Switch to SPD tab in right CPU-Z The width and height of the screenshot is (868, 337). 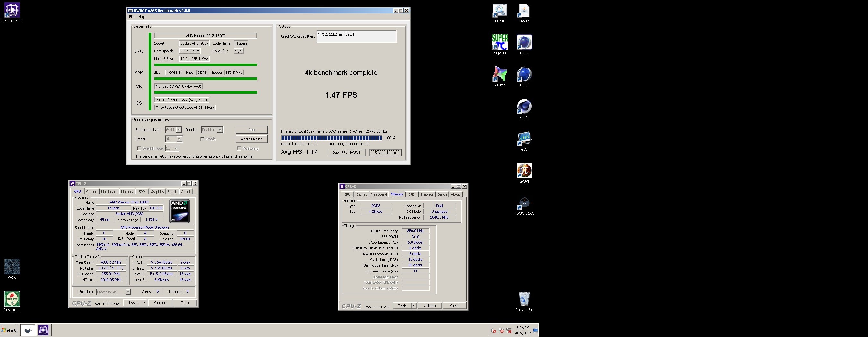(x=412, y=194)
